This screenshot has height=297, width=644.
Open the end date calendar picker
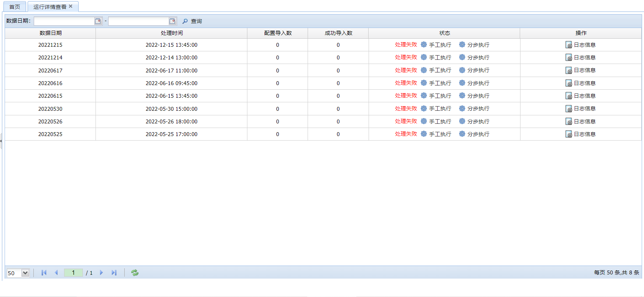172,21
